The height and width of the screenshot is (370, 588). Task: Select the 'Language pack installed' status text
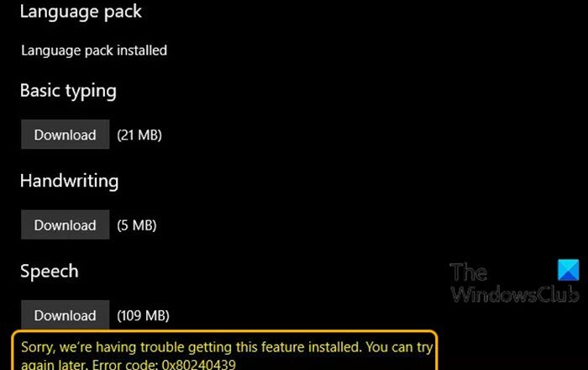94,50
